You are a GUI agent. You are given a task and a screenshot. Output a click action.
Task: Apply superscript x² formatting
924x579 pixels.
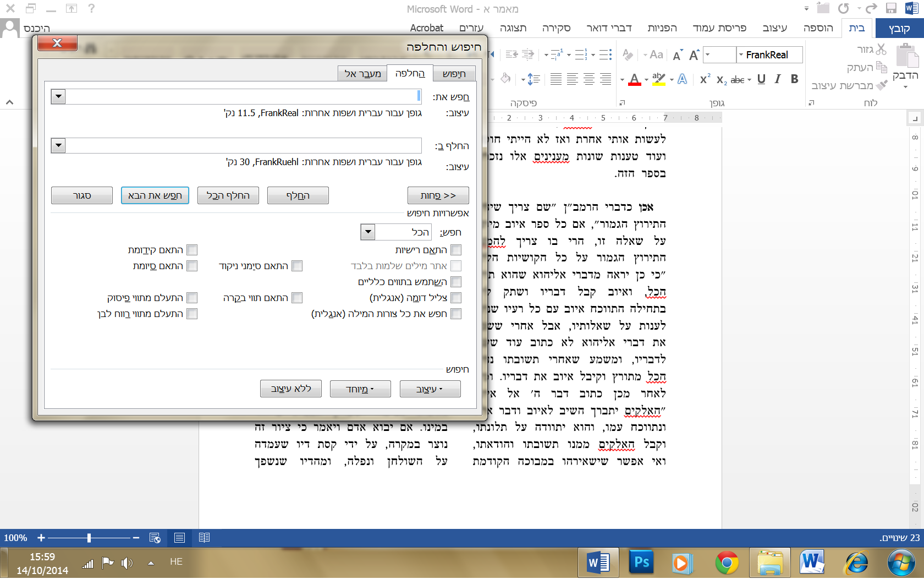tap(705, 79)
